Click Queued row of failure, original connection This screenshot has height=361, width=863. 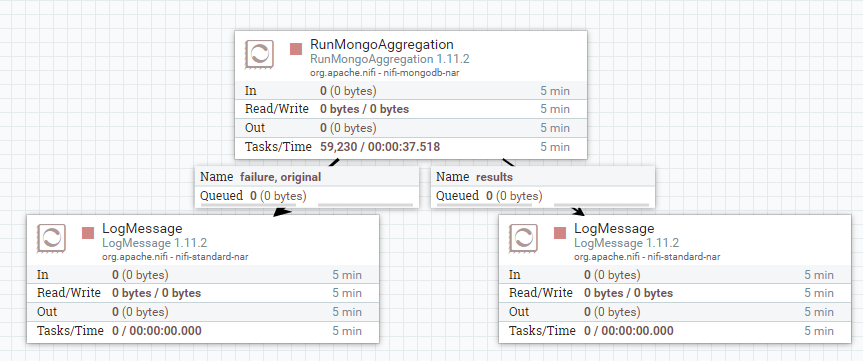coord(307,196)
